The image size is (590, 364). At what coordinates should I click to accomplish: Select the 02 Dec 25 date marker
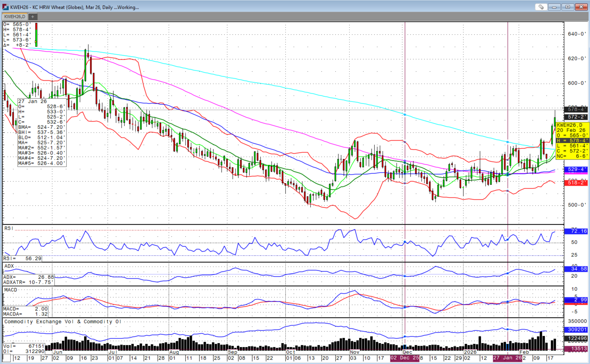point(405,358)
